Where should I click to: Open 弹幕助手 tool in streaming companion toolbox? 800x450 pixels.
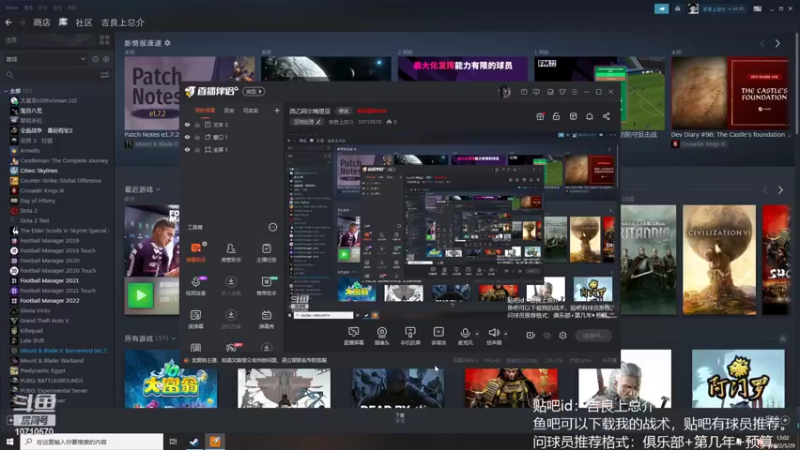[x=196, y=253]
